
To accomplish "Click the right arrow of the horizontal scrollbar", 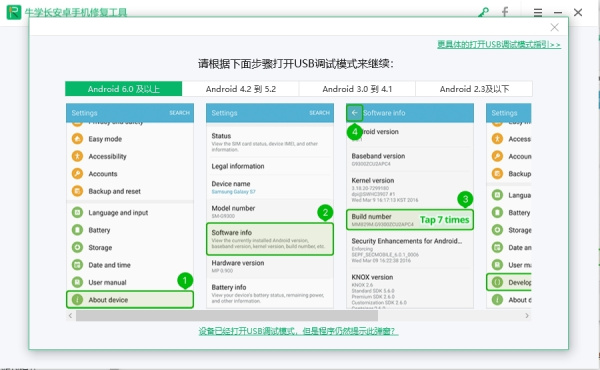I will [527, 316].
